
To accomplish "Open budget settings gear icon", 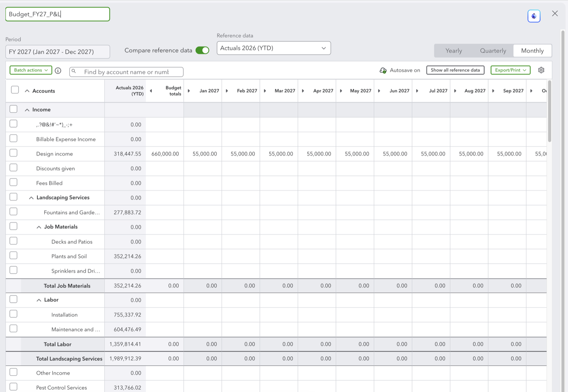I will [541, 70].
